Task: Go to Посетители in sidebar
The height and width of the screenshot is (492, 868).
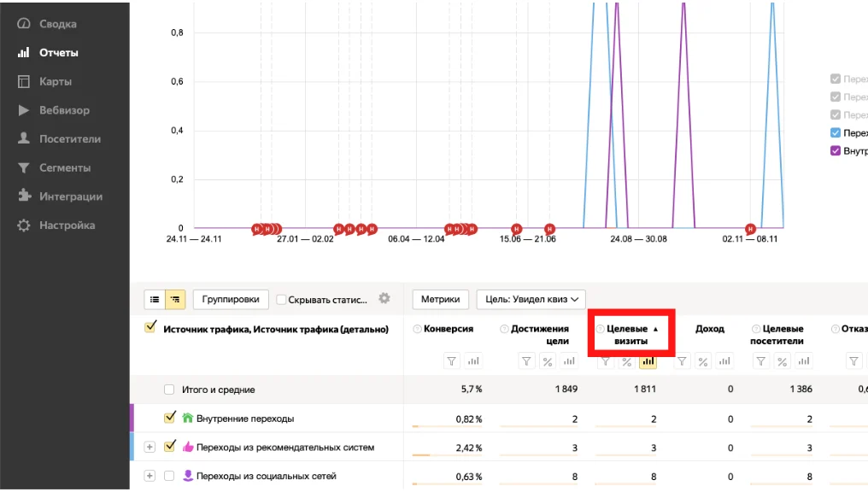Action: coord(70,139)
